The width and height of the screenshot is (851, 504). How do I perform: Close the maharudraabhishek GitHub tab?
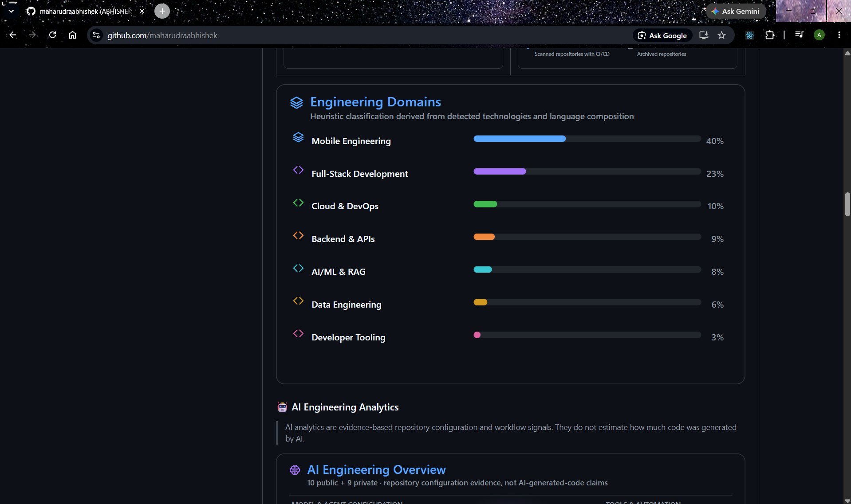(x=142, y=11)
